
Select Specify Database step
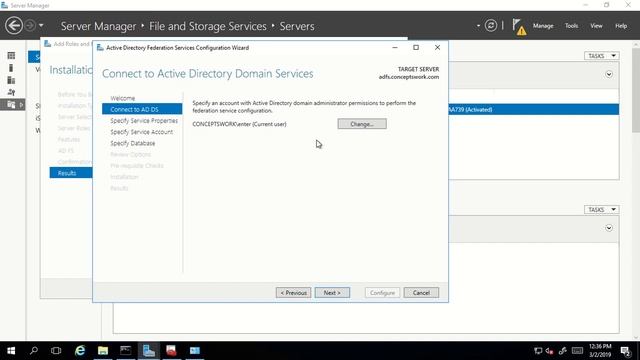tap(133, 143)
